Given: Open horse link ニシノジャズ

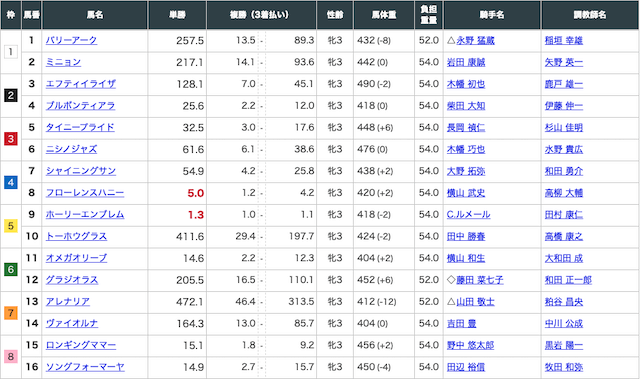Looking at the screenshot, I should pos(71,149).
